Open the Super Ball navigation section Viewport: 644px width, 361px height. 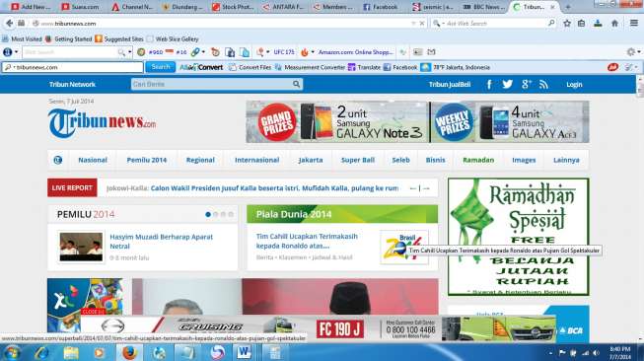pos(358,160)
